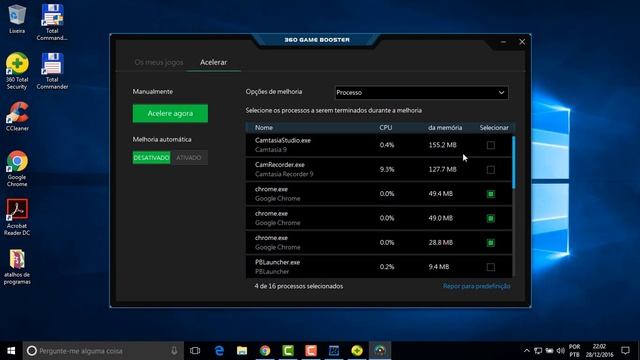Close the 360 Game Booster window
Screen dimensions: 640x360
tap(522, 42)
